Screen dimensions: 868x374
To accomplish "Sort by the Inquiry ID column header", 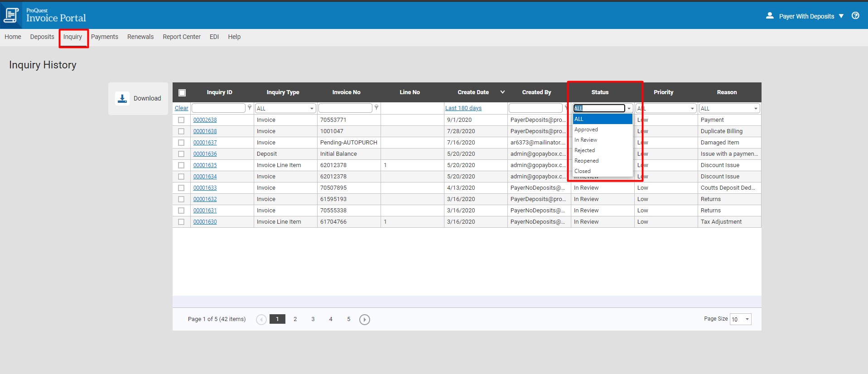I will (220, 92).
